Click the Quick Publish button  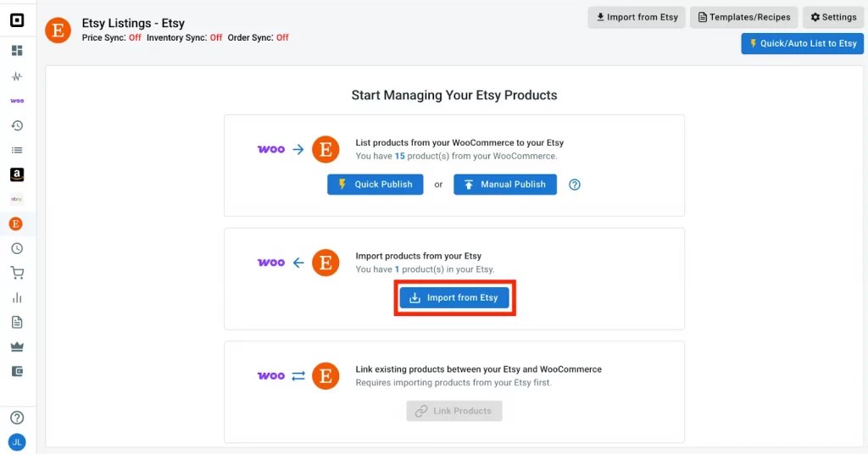[x=376, y=184]
